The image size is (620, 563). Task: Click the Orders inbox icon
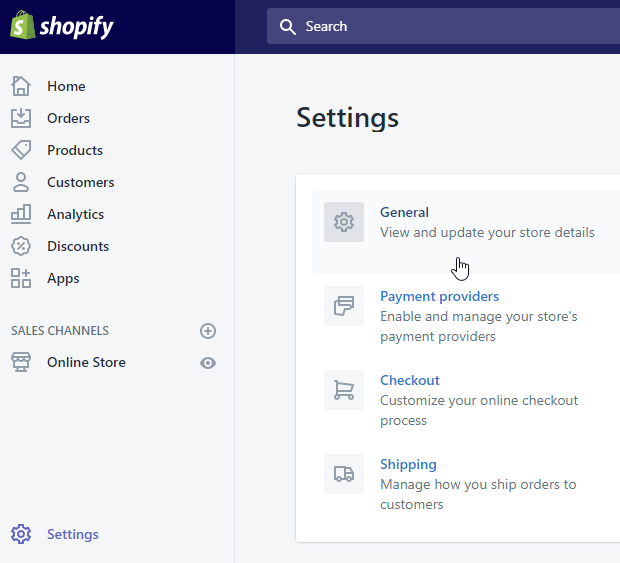[x=21, y=118]
